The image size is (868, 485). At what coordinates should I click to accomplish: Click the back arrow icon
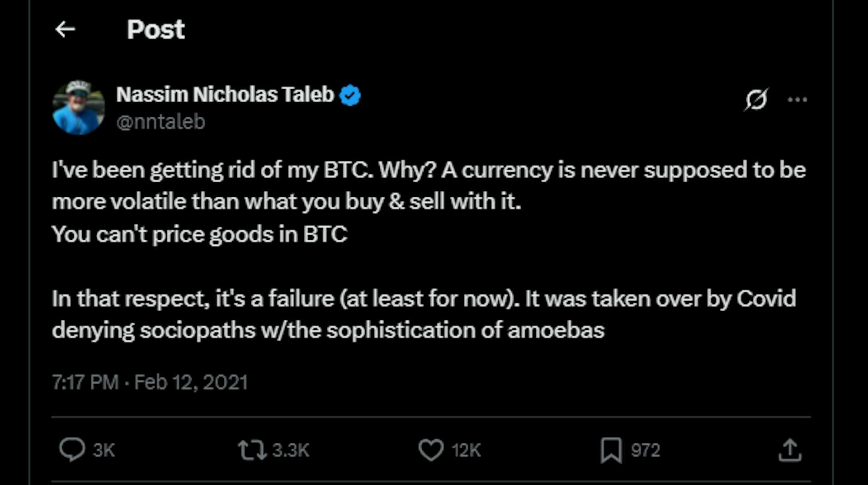point(65,29)
